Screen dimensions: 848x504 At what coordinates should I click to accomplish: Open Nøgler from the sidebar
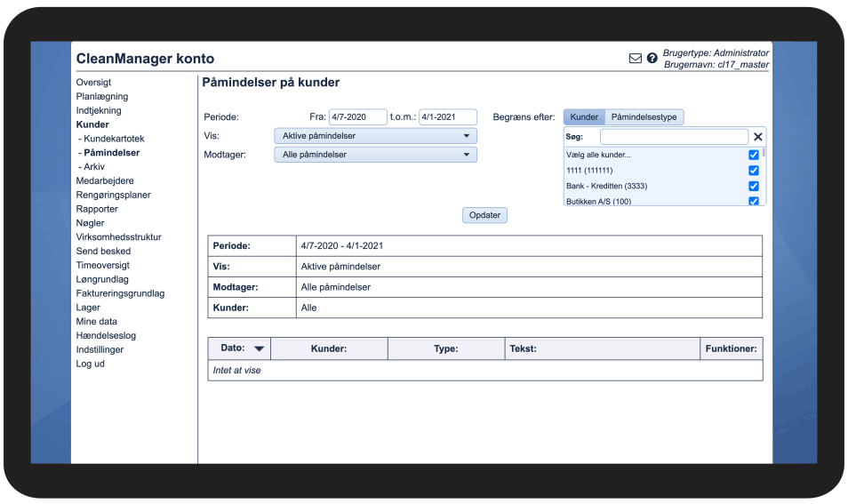pos(91,223)
